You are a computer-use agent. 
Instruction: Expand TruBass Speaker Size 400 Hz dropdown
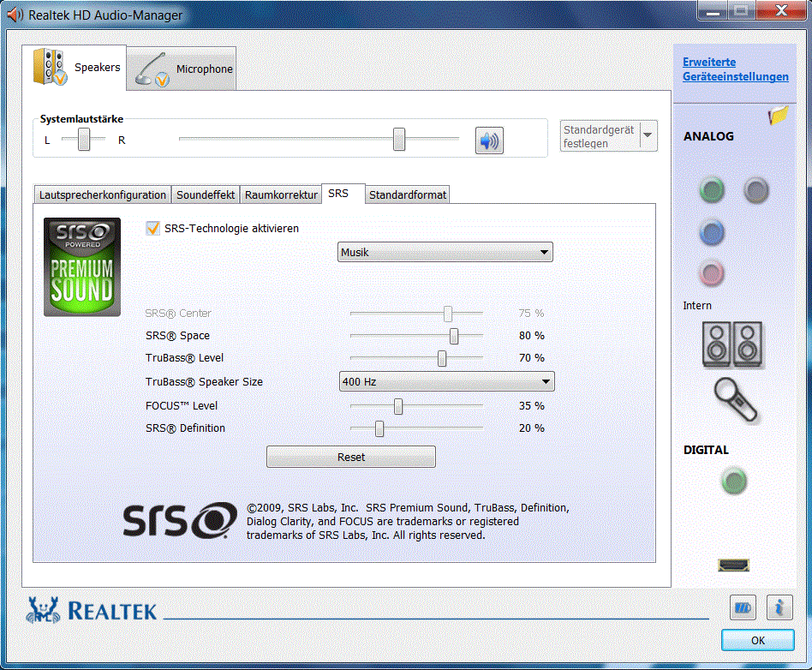[446, 382]
